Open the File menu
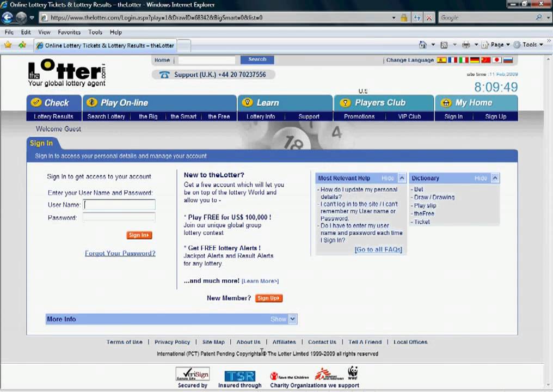This screenshot has width=553, height=392. pos(9,32)
